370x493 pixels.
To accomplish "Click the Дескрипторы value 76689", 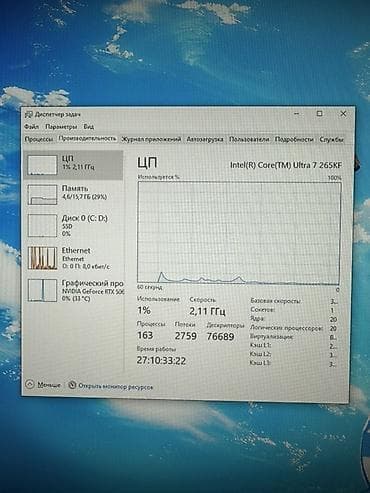I will [x=220, y=336].
